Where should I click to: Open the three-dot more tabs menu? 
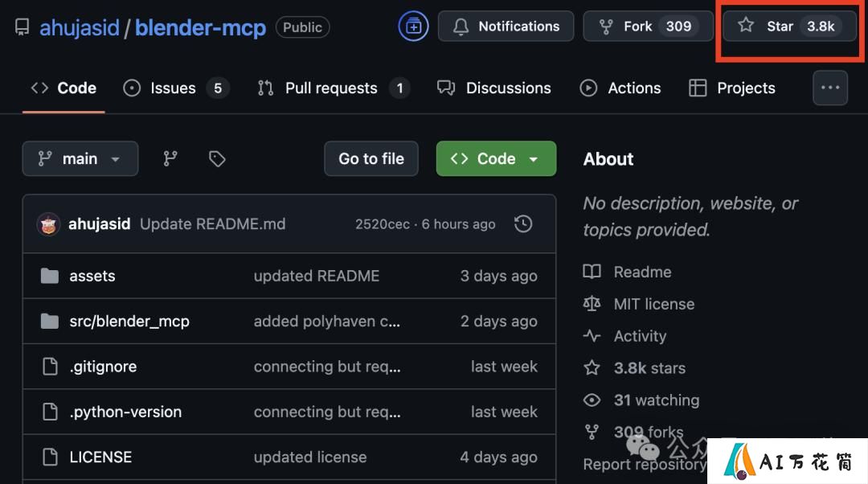[830, 88]
